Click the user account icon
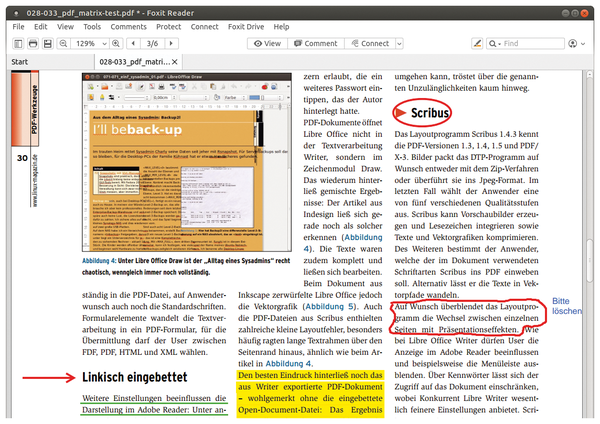Image resolution: width=600 pixels, height=424 pixels. (x=572, y=44)
